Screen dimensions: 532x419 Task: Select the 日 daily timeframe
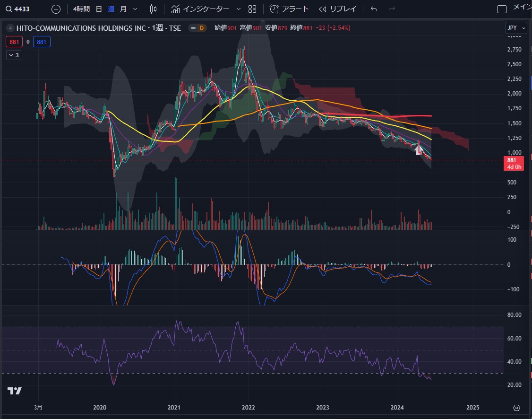[99, 9]
